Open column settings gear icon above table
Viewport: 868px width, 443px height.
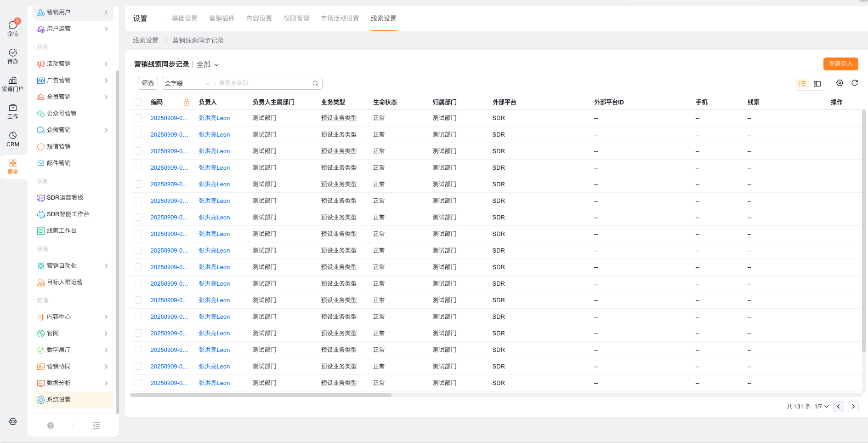pos(840,83)
